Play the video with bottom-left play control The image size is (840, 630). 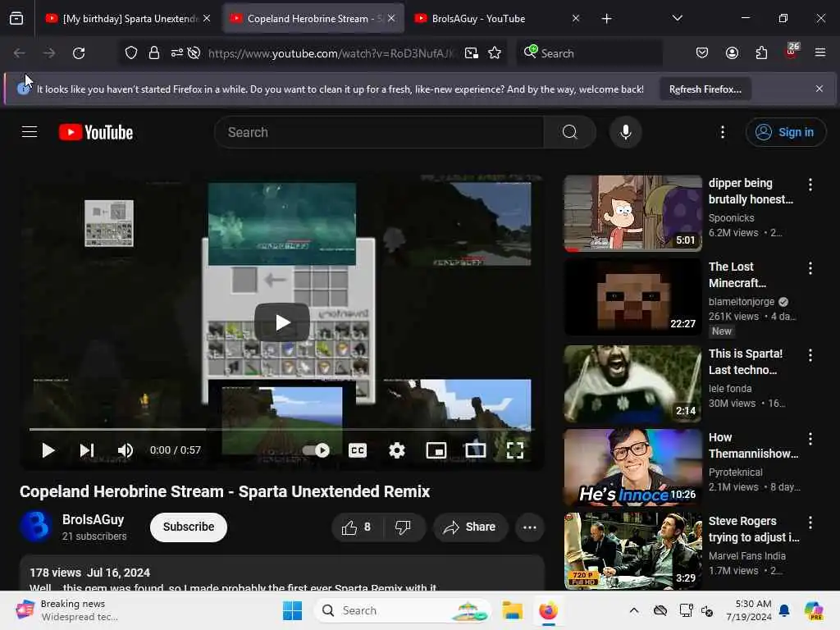[48, 450]
